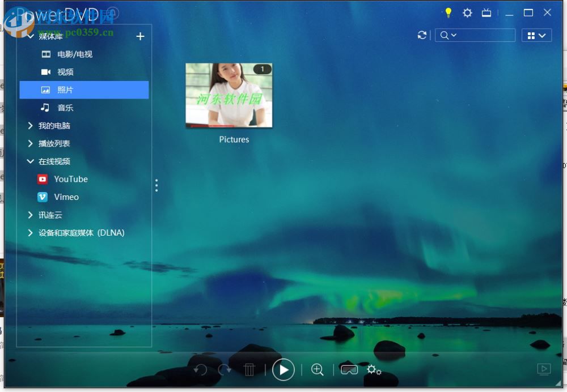Open YouTube under online videos
Image resolution: width=567 pixels, height=392 pixels.
(x=70, y=179)
